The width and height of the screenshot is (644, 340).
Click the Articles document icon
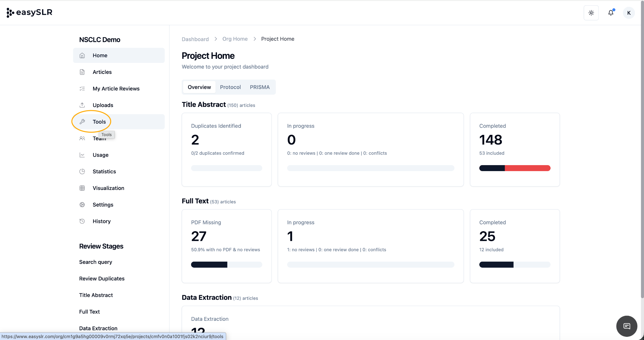[x=82, y=72]
